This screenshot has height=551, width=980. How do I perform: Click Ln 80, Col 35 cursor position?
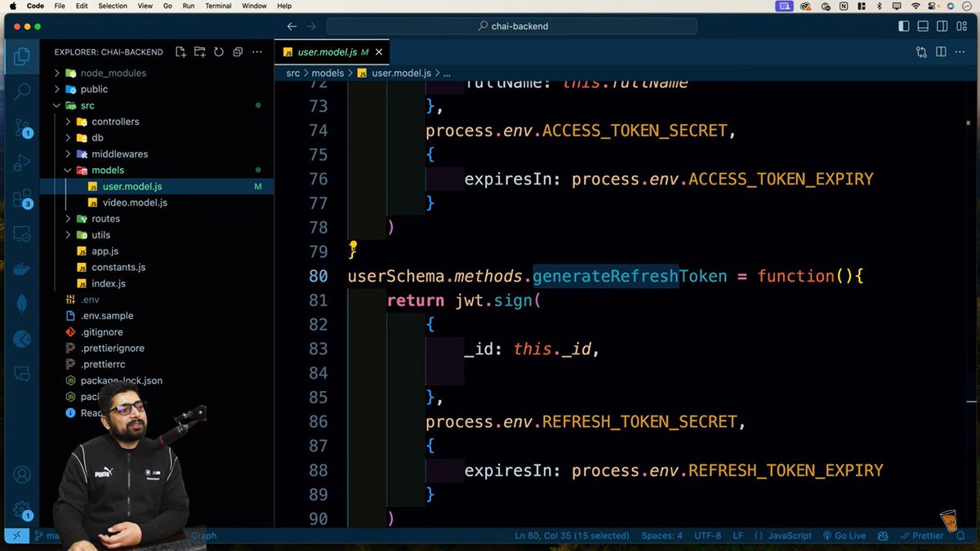tap(572, 535)
